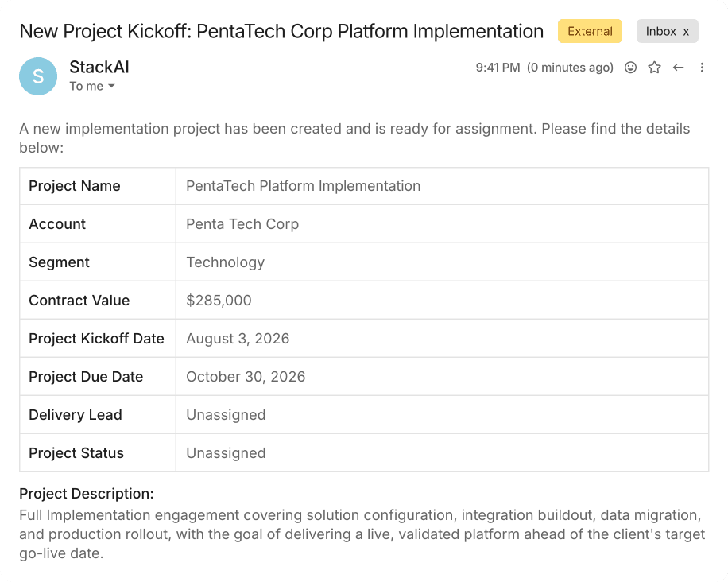Click the 9:41 PM timestamp
The height and width of the screenshot is (582, 728).
(498, 68)
